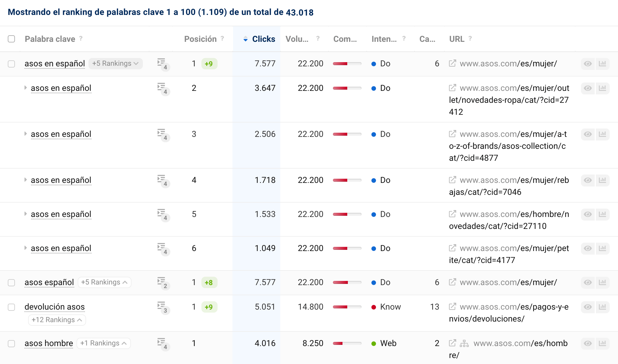The height and width of the screenshot is (364, 618).
Task: Click sitemap icon beside asos hombre URL
Action: point(464,343)
